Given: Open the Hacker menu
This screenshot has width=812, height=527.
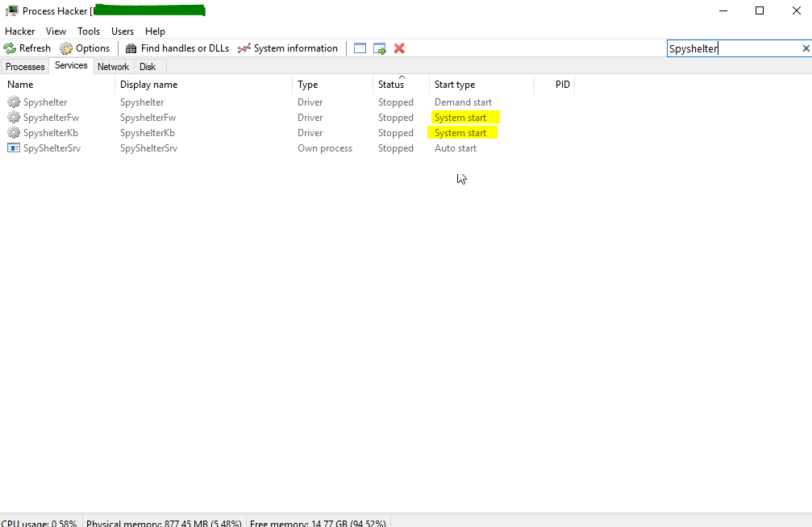Looking at the screenshot, I should point(19,31).
